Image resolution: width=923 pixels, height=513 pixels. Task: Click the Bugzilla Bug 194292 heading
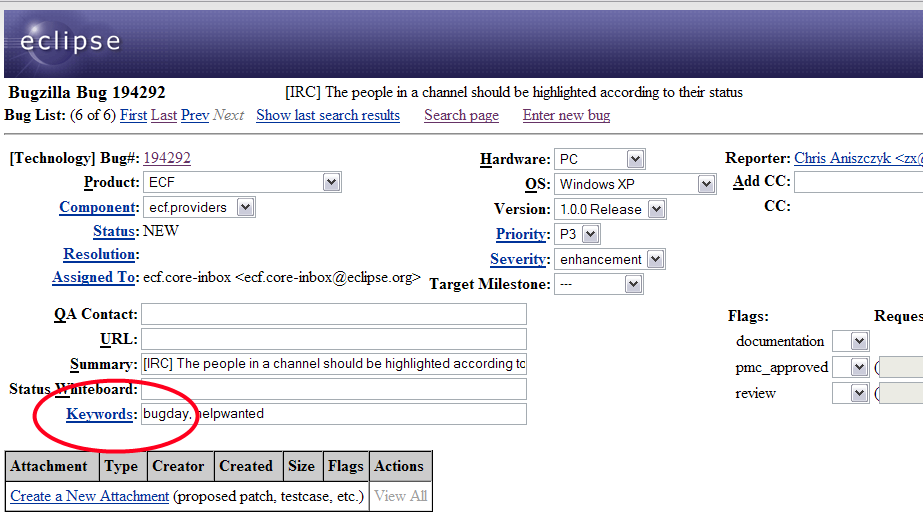pyautogui.click(x=87, y=92)
